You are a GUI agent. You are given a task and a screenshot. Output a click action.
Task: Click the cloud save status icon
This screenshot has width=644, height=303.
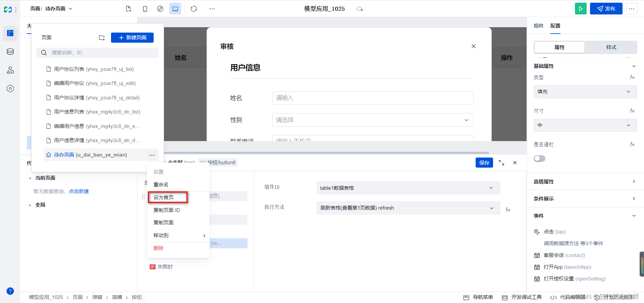pos(360,9)
